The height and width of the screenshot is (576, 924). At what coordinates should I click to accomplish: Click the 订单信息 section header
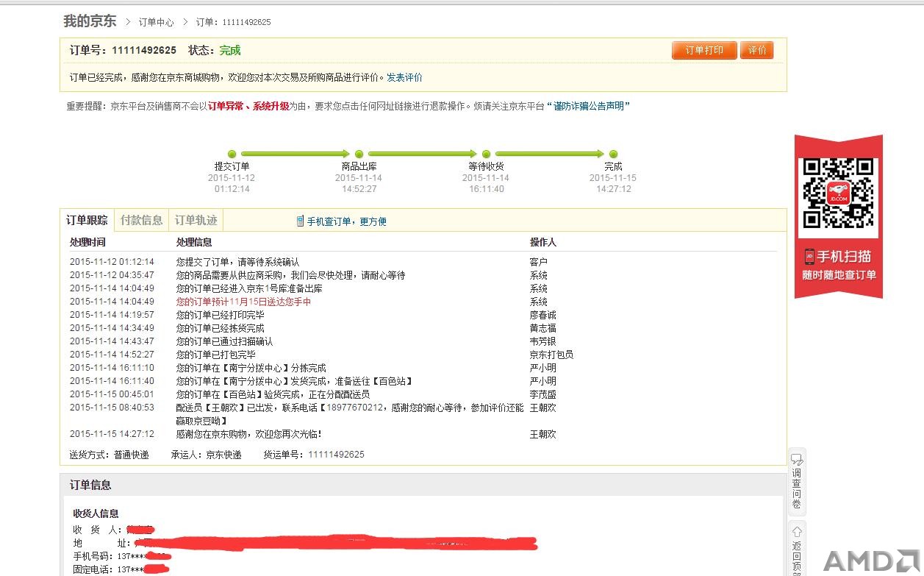(90, 485)
